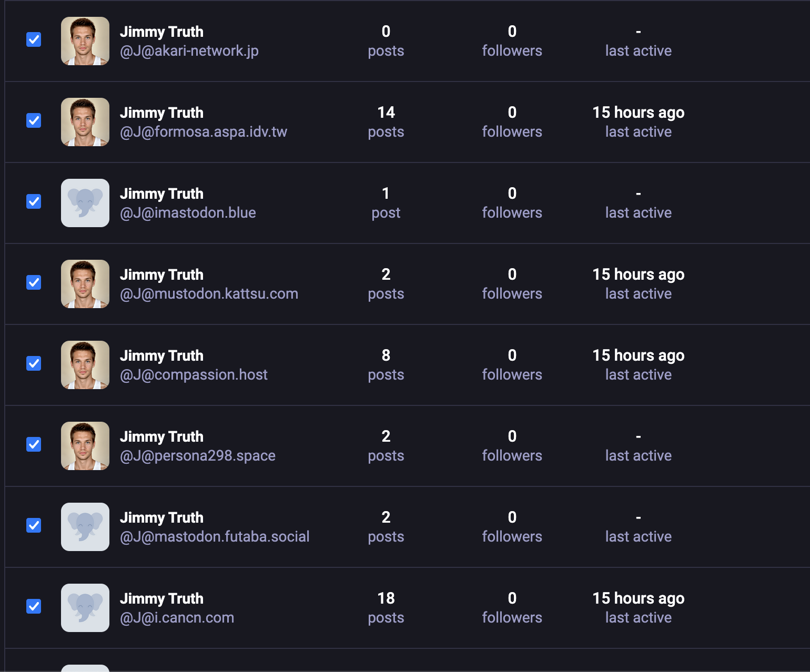Click avatar of @J@akari-network.jp account
This screenshot has width=810, height=672.
pyautogui.click(x=85, y=41)
